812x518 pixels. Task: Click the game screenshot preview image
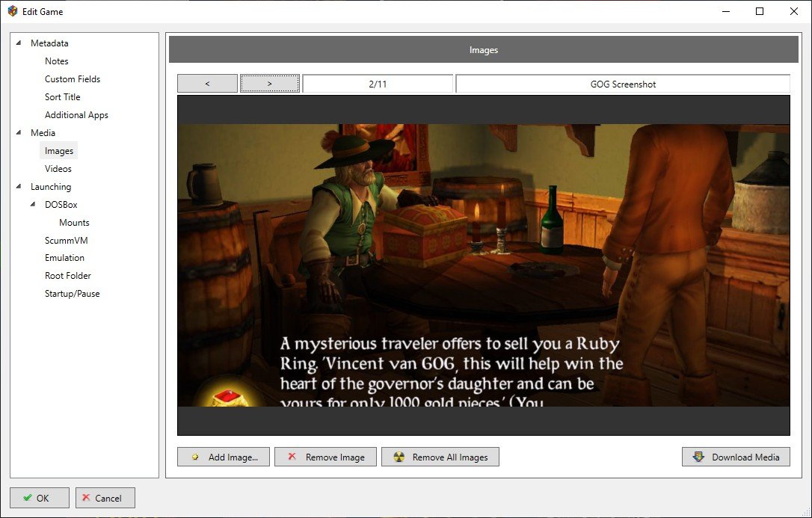coord(484,265)
